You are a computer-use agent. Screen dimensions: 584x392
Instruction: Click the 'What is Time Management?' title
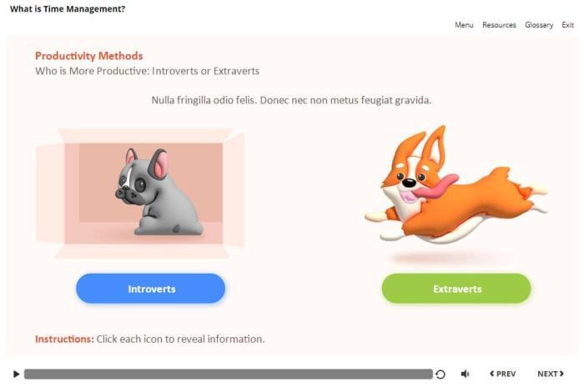coord(68,9)
